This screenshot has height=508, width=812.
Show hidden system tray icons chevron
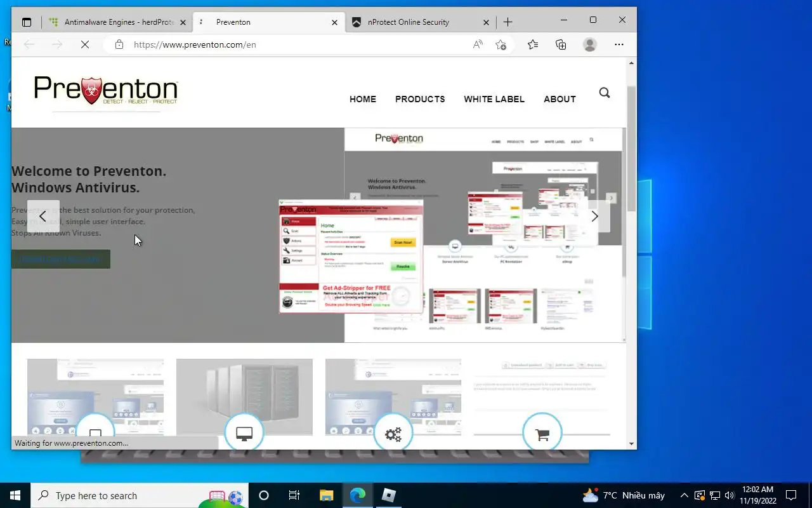(x=684, y=495)
